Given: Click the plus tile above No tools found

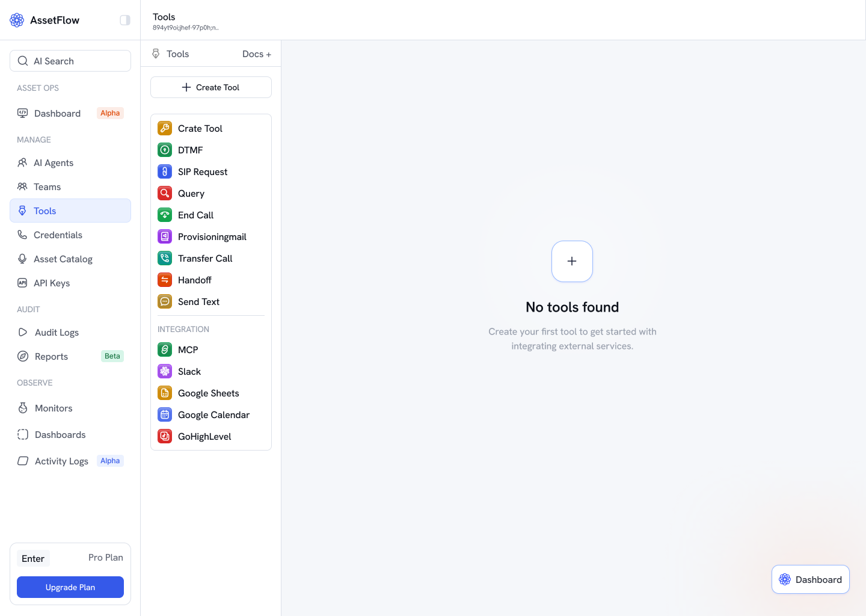Looking at the screenshot, I should coord(572,261).
